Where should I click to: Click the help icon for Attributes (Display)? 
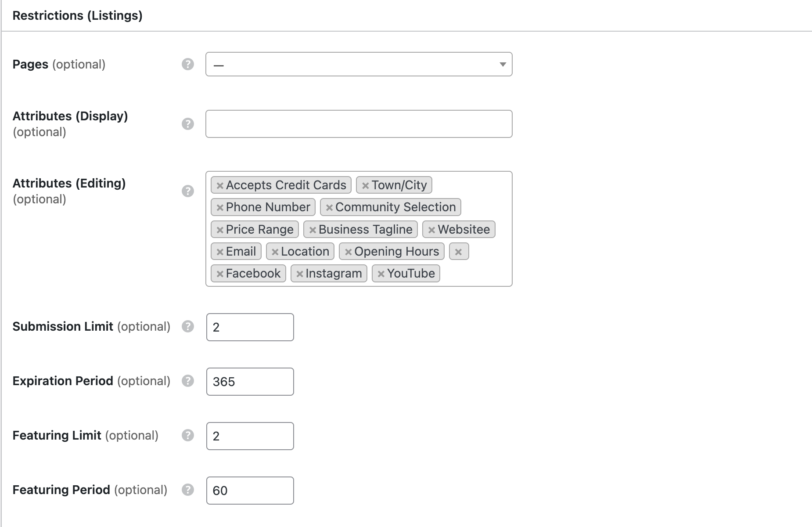pyautogui.click(x=188, y=124)
